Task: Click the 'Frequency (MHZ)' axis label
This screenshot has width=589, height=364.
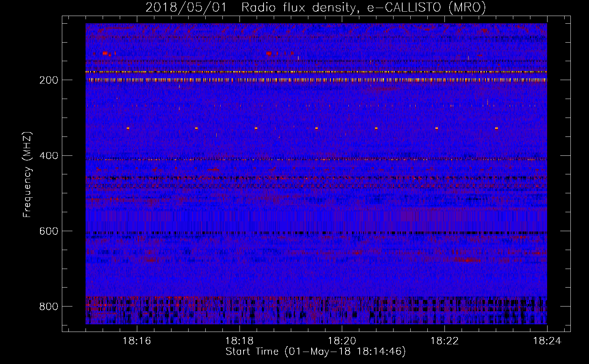Action: click(x=27, y=175)
